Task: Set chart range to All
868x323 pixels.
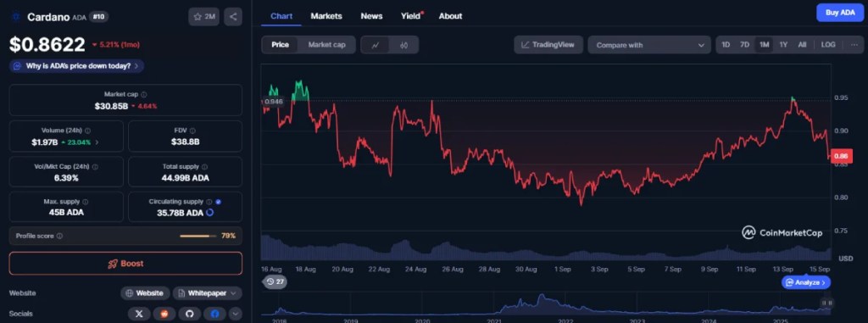Action: [802, 45]
